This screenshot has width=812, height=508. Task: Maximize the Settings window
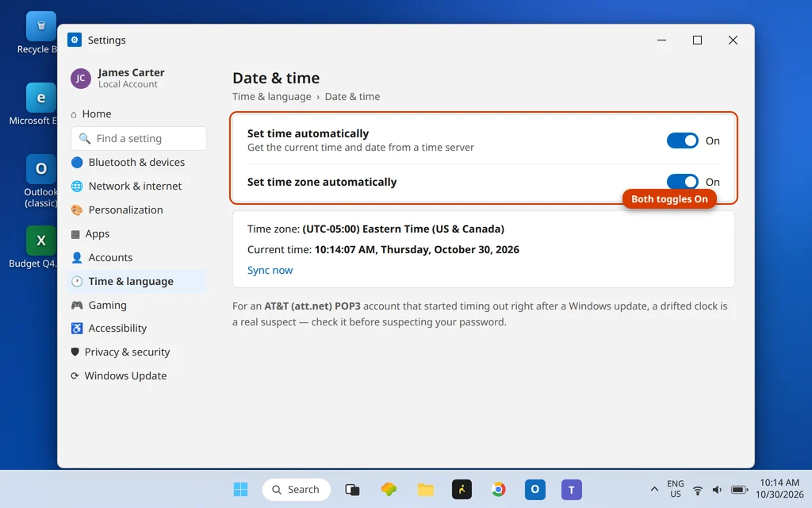698,40
